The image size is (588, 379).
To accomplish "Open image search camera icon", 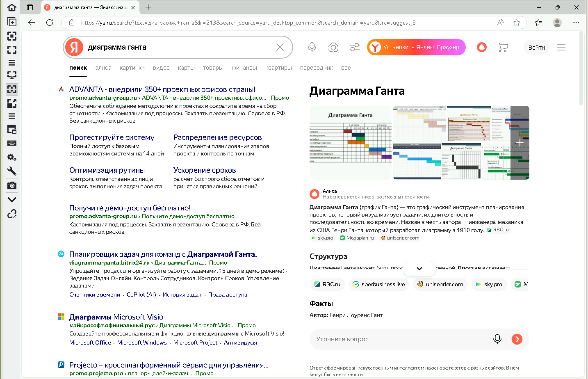I will point(333,47).
